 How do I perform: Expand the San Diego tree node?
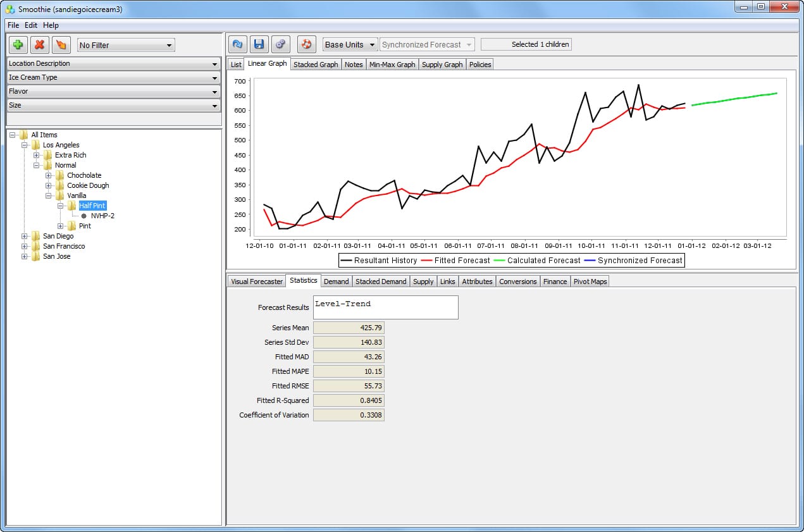tap(25, 236)
